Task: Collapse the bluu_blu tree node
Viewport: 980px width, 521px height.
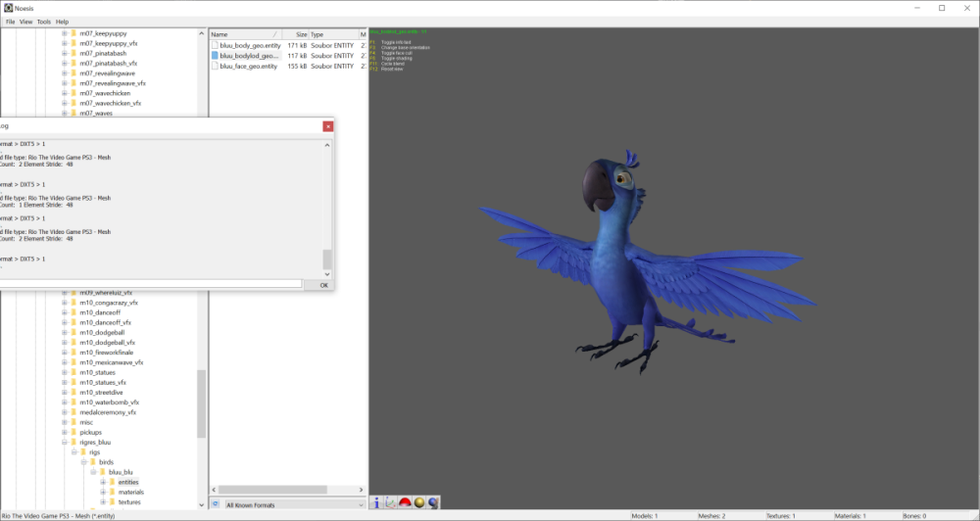Action: click(93, 472)
